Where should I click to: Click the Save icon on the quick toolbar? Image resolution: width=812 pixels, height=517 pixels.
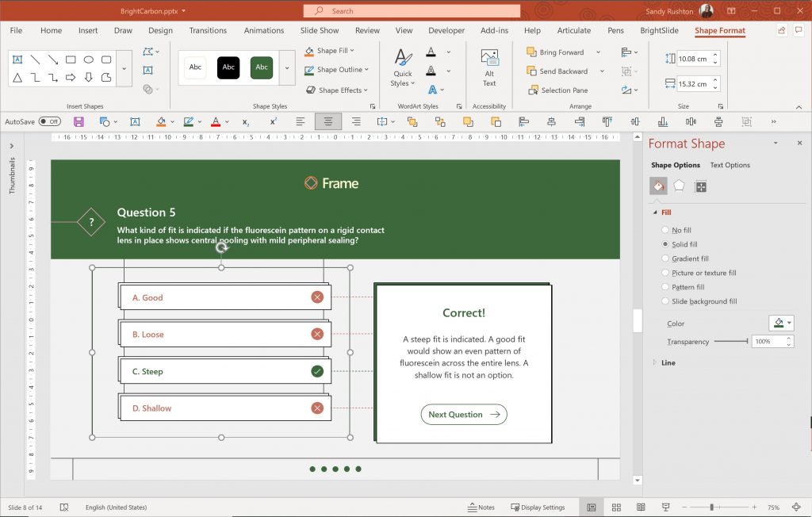pyautogui.click(x=79, y=121)
